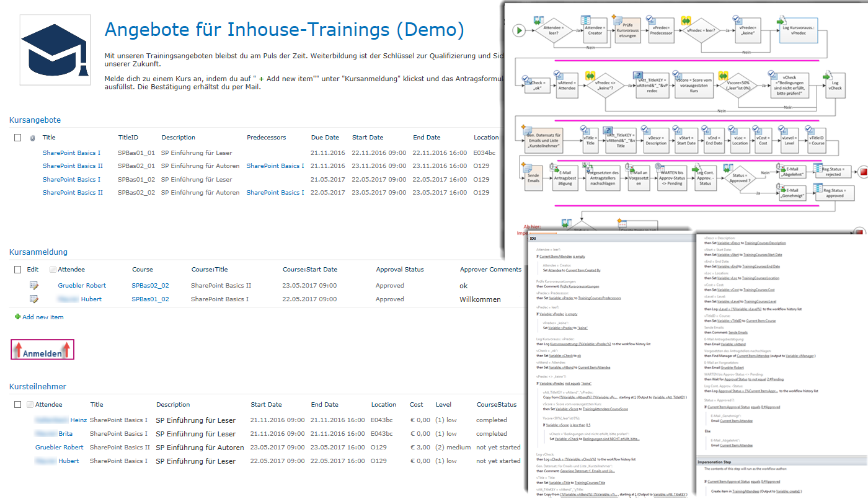Toggle select-all checkbox in Kursteilnehmer list

17,405
